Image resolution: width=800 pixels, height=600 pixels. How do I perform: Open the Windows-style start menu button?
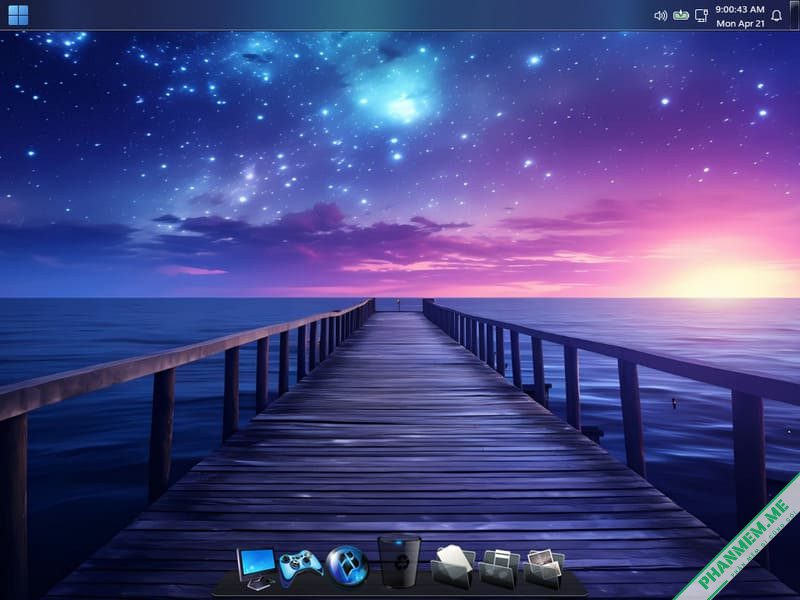pyautogui.click(x=18, y=15)
